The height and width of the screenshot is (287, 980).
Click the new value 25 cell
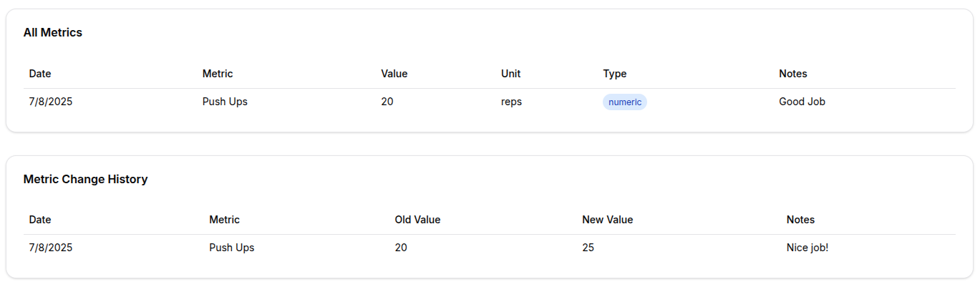(x=588, y=248)
